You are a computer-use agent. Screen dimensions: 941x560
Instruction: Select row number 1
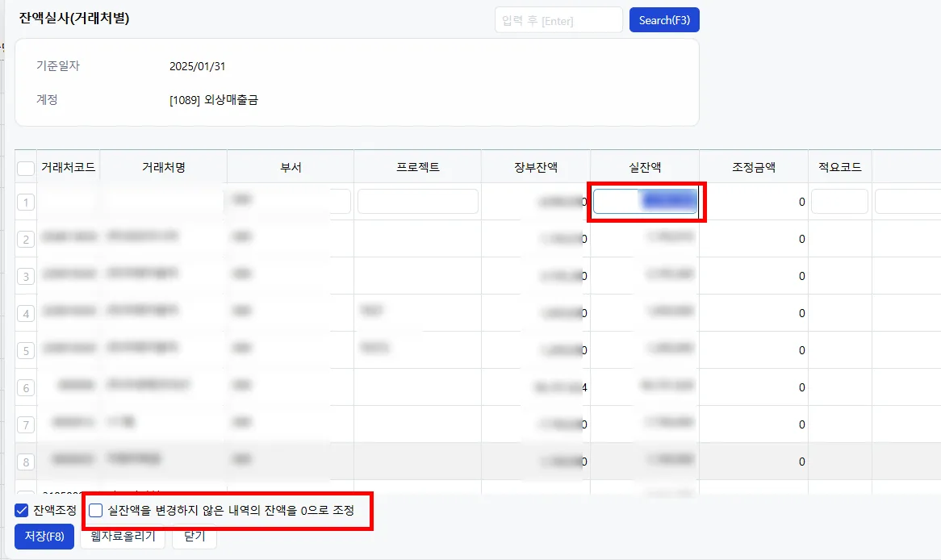point(26,203)
